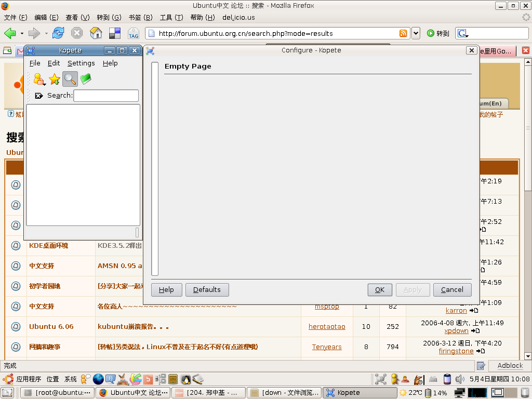The height and width of the screenshot is (399, 532).
Task: Click the TAG icon in Firefox toolbar
Action: (x=134, y=33)
